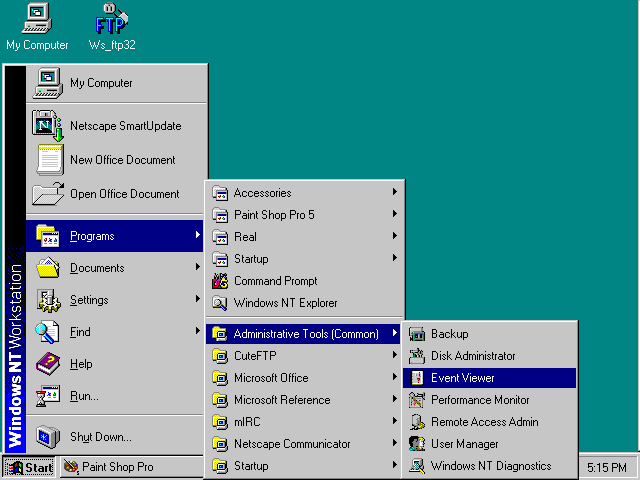Open the Settings menu entry
The height and width of the screenshot is (480, 640).
coord(115,300)
